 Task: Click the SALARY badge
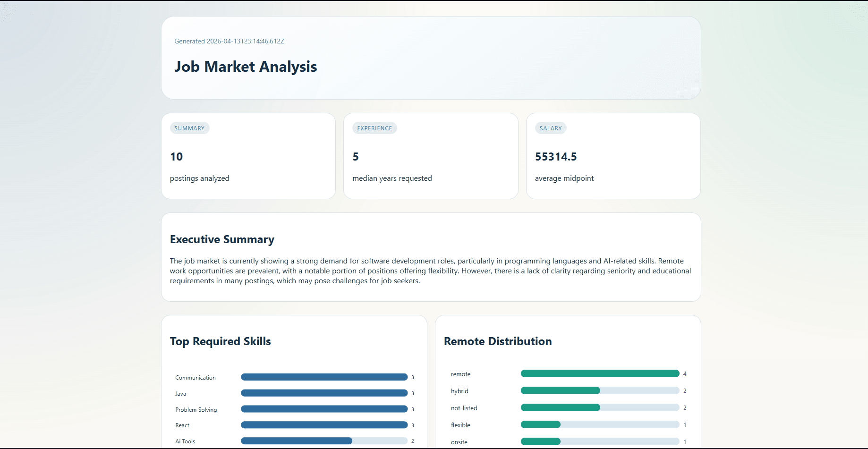(551, 128)
